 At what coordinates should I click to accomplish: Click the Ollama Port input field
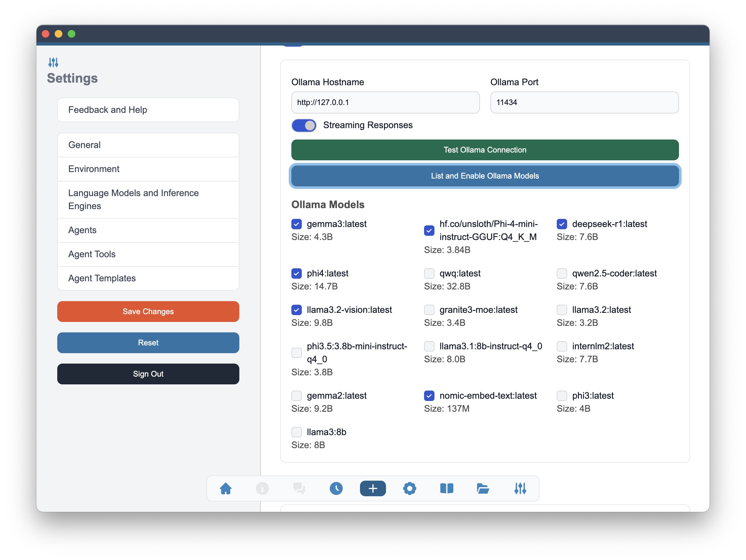click(584, 102)
